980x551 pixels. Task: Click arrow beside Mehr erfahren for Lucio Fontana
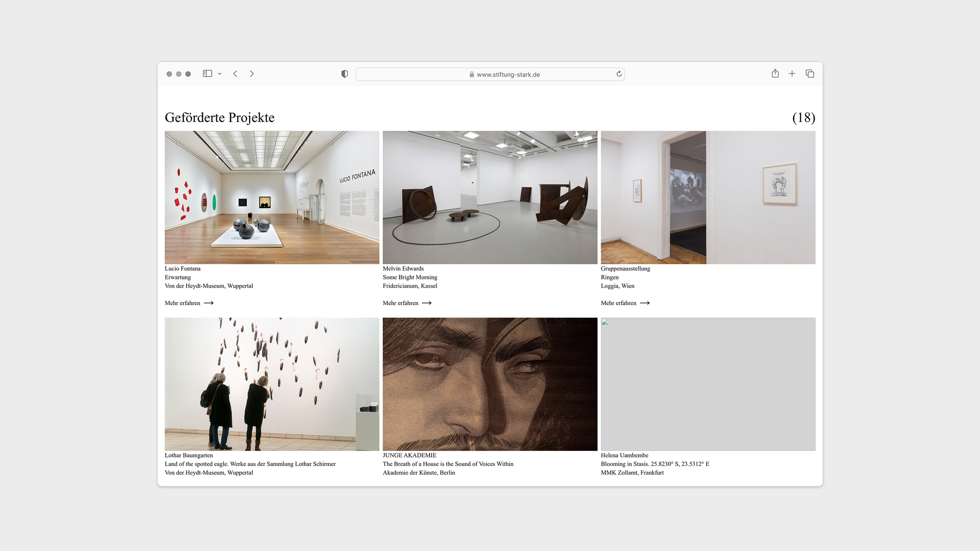pos(209,303)
